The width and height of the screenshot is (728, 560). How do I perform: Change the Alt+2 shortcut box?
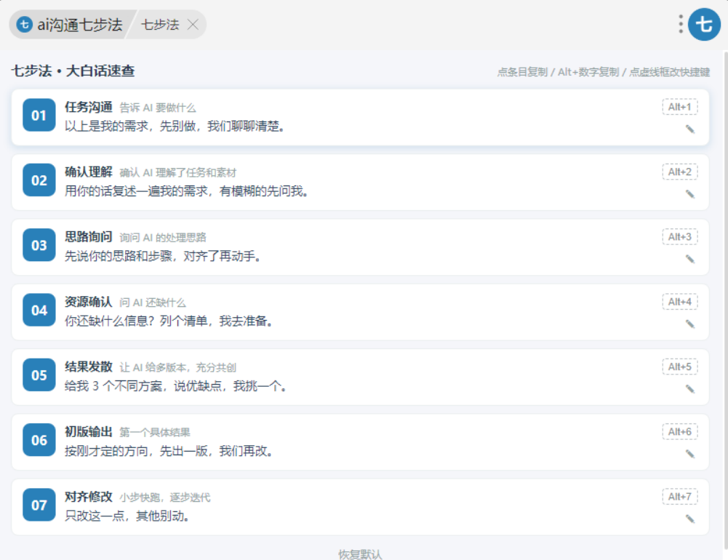(680, 172)
